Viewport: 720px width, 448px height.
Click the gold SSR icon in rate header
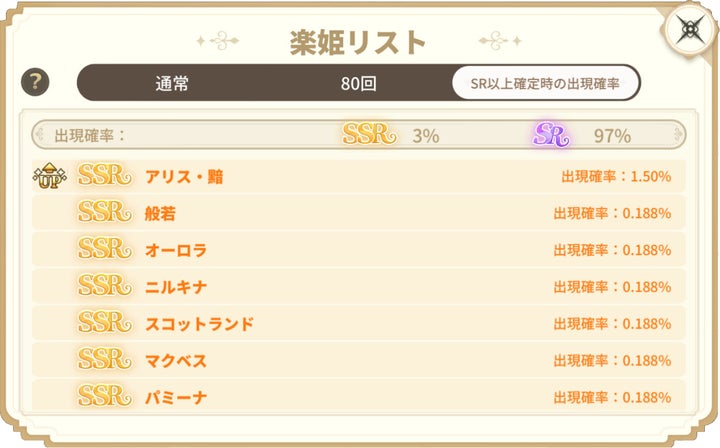coord(369,135)
